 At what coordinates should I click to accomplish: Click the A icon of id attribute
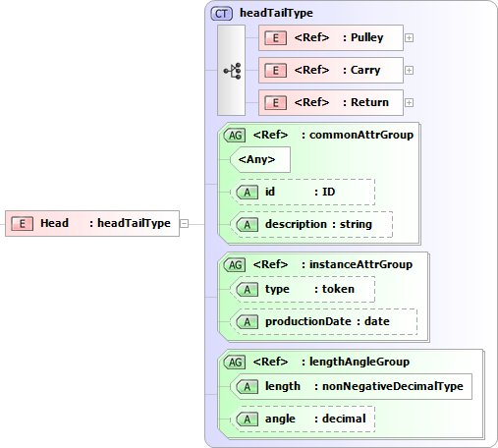coord(247,192)
